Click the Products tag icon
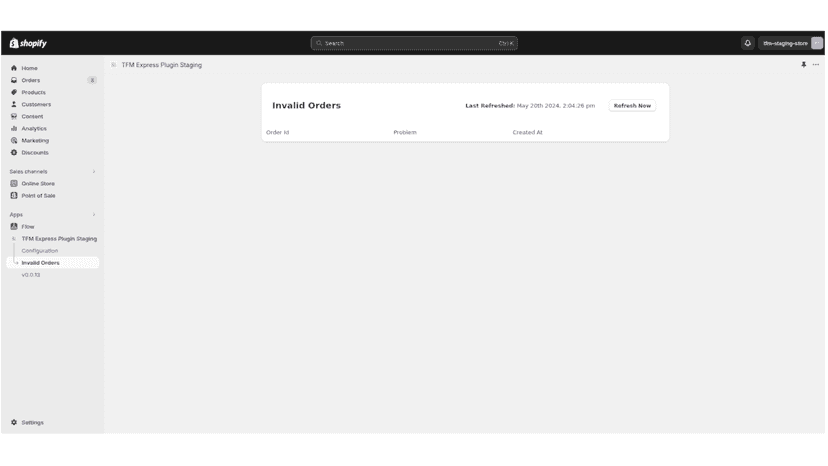This screenshot has height=466, width=828. tap(14, 92)
